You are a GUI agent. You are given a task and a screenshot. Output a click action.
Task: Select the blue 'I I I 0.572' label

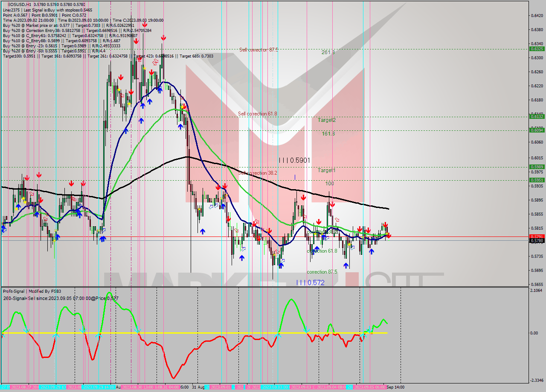(x=310, y=282)
